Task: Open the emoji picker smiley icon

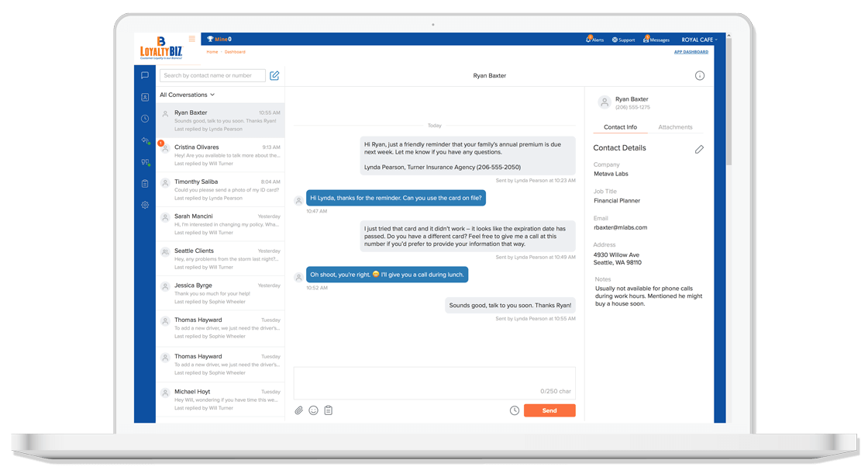Action: (313, 410)
